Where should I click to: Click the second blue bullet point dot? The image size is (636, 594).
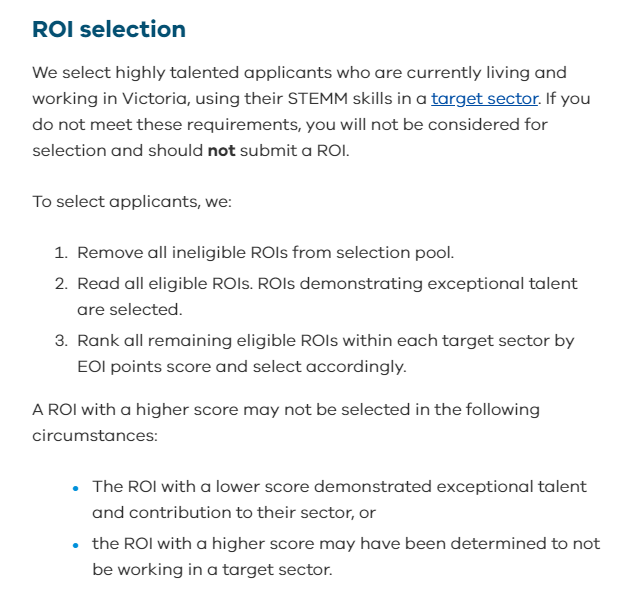[76, 544]
